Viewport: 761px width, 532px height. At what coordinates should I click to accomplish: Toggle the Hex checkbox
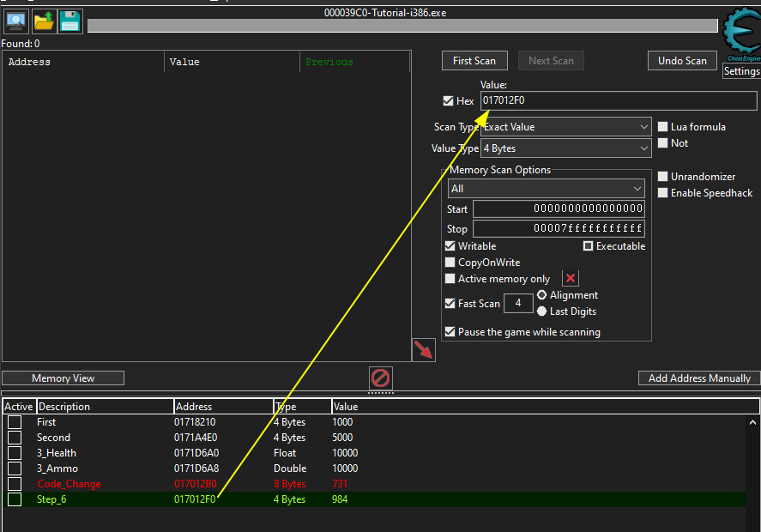point(449,101)
